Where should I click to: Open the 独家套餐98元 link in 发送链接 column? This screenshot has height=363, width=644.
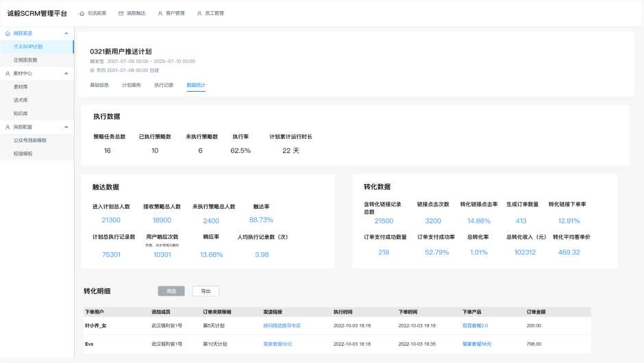click(x=277, y=344)
